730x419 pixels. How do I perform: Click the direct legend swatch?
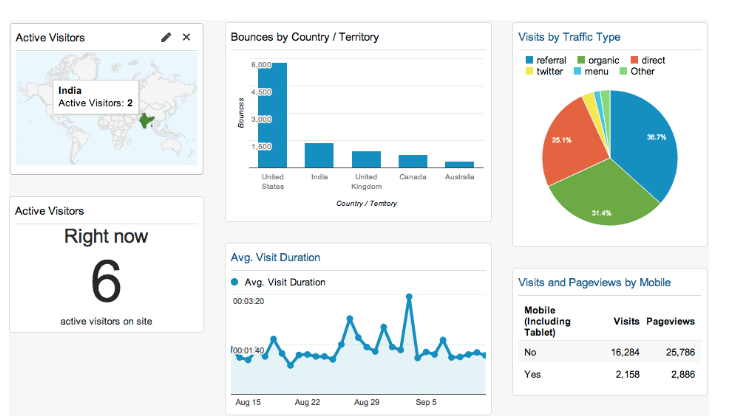[x=634, y=60]
